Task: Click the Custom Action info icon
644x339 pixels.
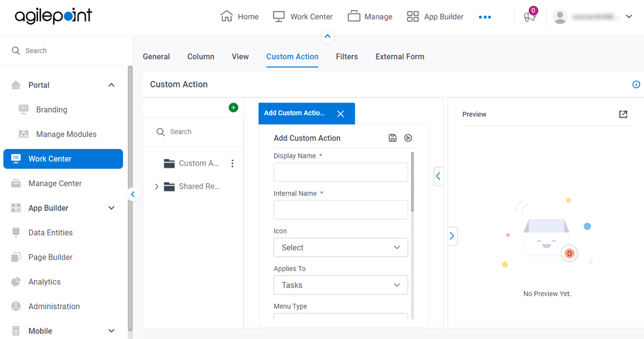Action: pos(636,84)
